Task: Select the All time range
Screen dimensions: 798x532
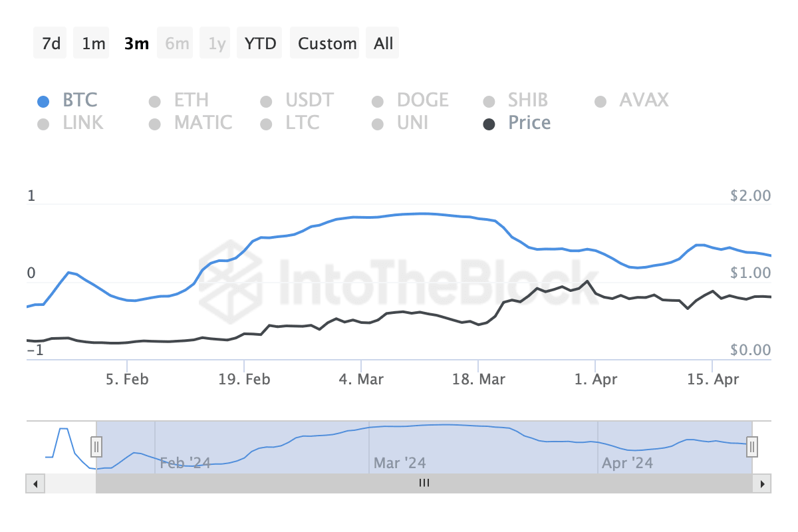Action: [x=382, y=43]
